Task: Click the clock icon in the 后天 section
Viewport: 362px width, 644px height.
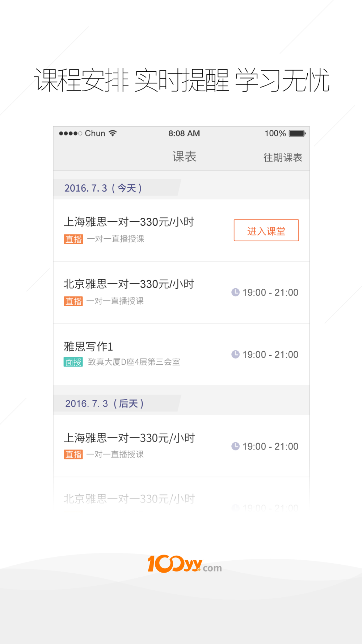Action: click(235, 446)
